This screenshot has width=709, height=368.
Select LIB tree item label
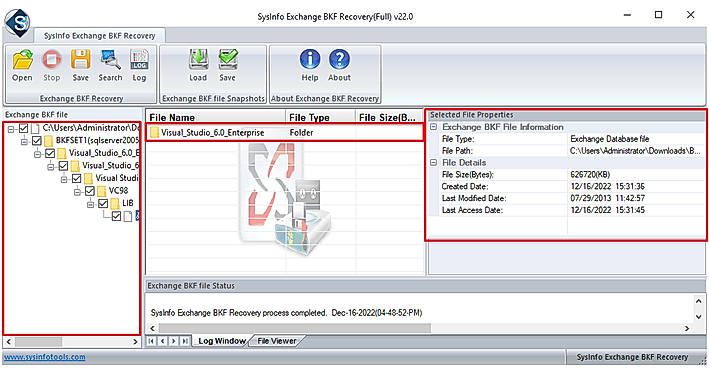pos(128,203)
